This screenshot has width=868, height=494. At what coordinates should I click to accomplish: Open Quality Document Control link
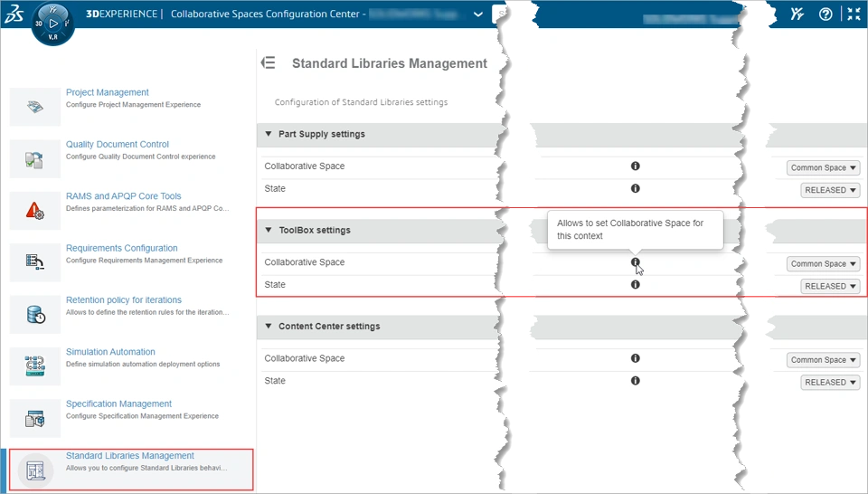[x=118, y=144]
